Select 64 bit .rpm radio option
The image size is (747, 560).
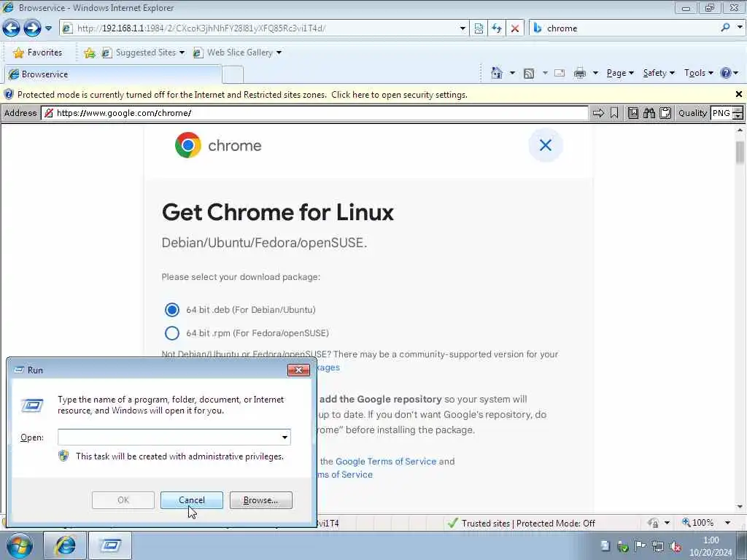(x=172, y=332)
